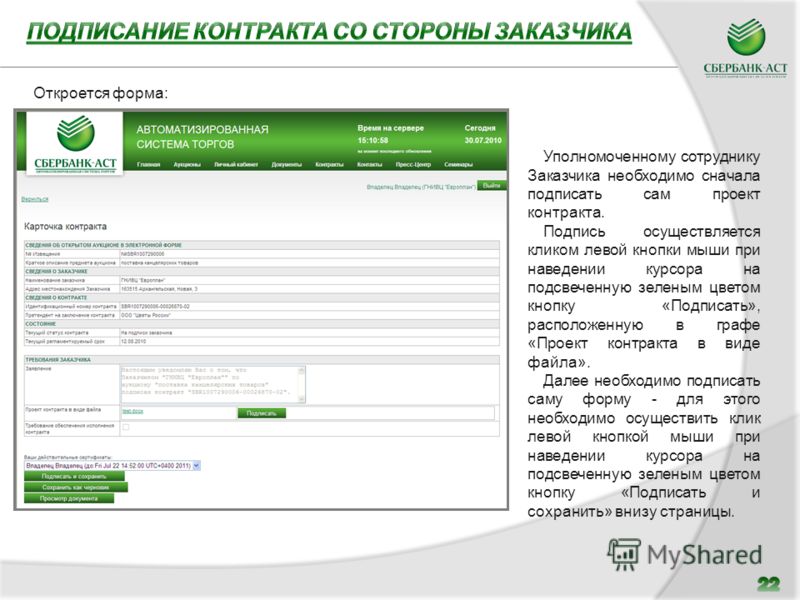Click the Карточка контракта heading
The width and height of the screenshot is (800, 600).
[x=65, y=226]
